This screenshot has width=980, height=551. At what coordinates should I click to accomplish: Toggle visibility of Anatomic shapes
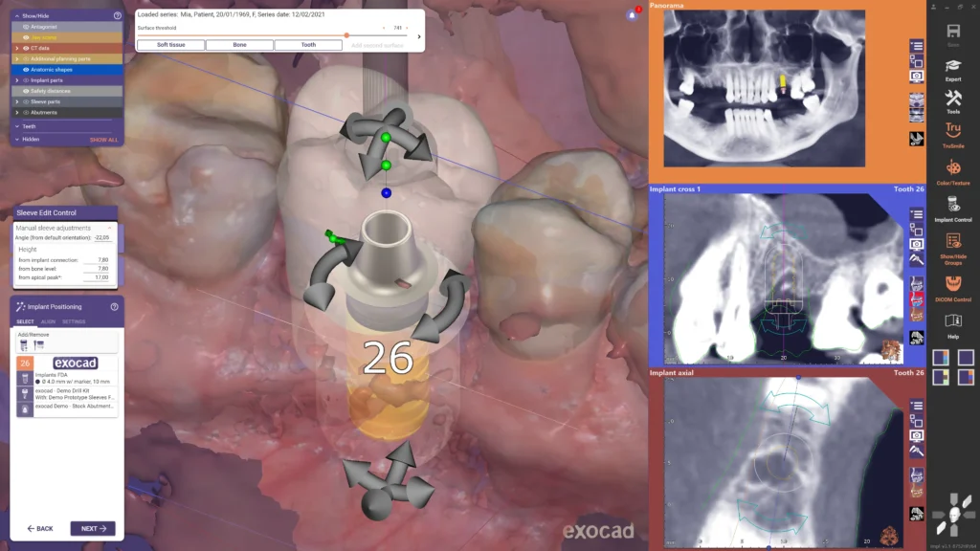pos(25,69)
